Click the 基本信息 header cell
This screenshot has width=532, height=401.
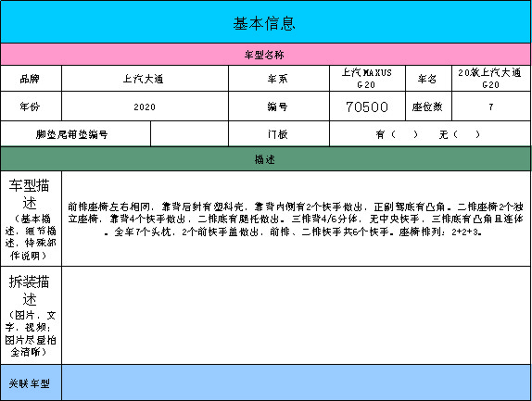(266, 22)
